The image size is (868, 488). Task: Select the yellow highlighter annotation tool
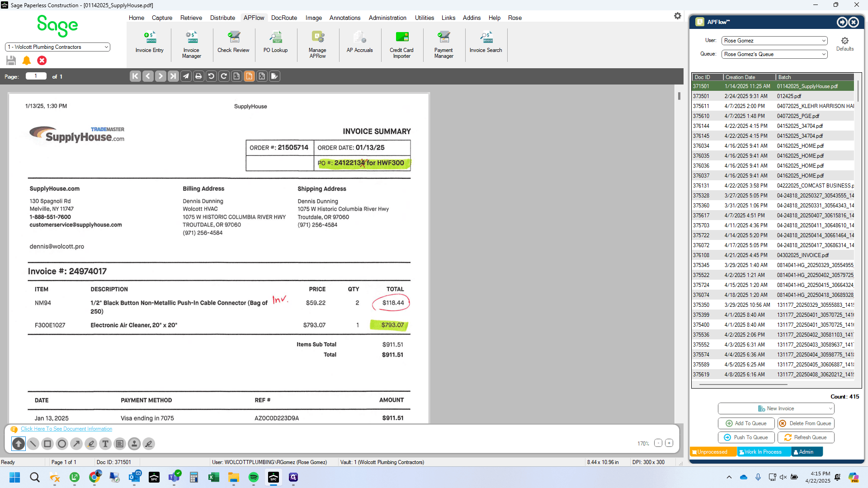(91, 444)
